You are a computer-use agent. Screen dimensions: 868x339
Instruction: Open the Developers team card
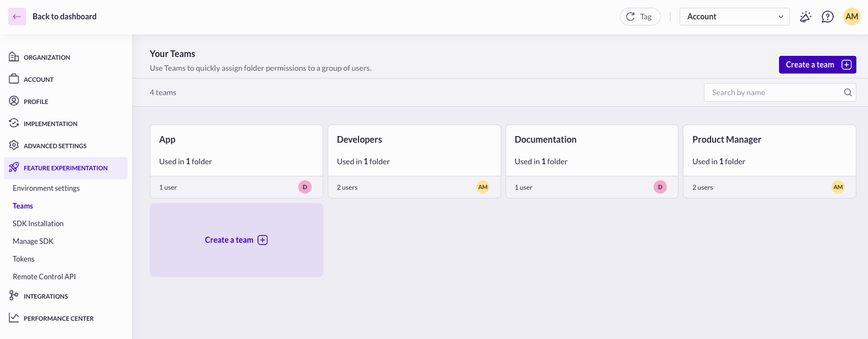[x=414, y=150]
